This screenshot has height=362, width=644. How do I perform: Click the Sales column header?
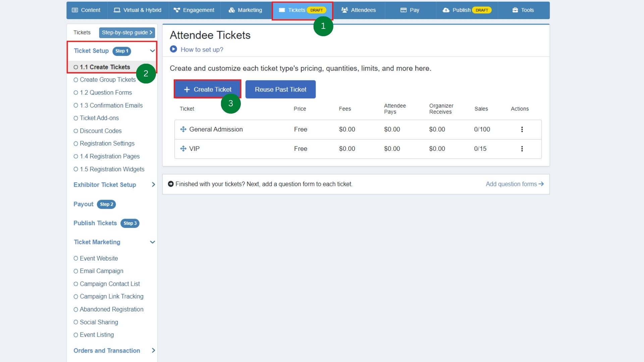[481, 109]
